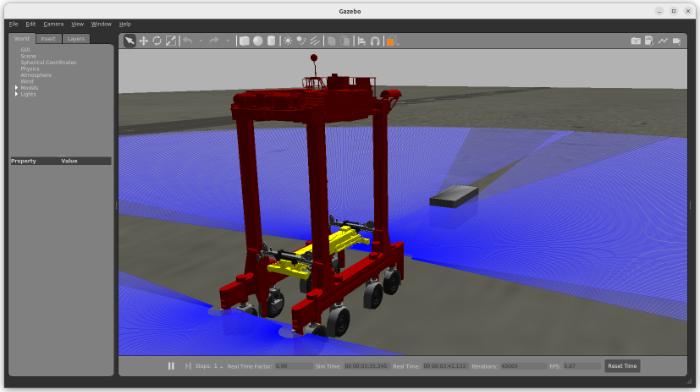700x392 pixels.
Task: Insert a box shape from toolbar
Action: 244,41
